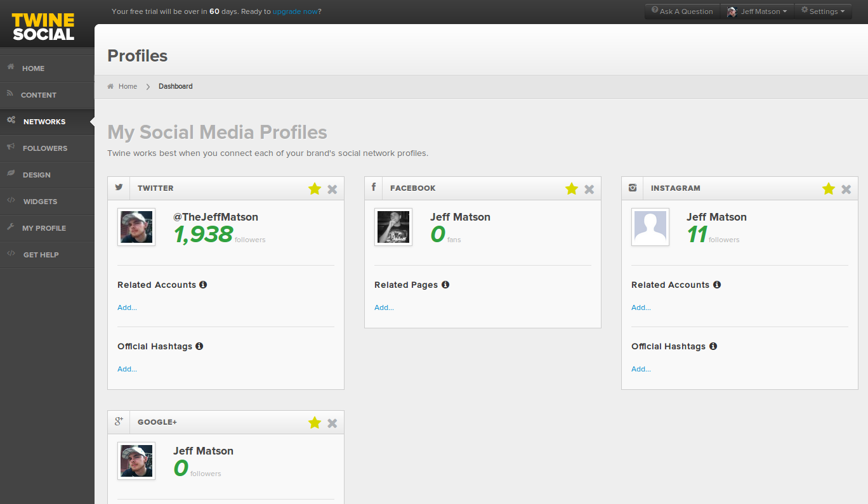This screenshot has height=504, width=868.
Task: Click the Twine Social logo
Action: 43,27
